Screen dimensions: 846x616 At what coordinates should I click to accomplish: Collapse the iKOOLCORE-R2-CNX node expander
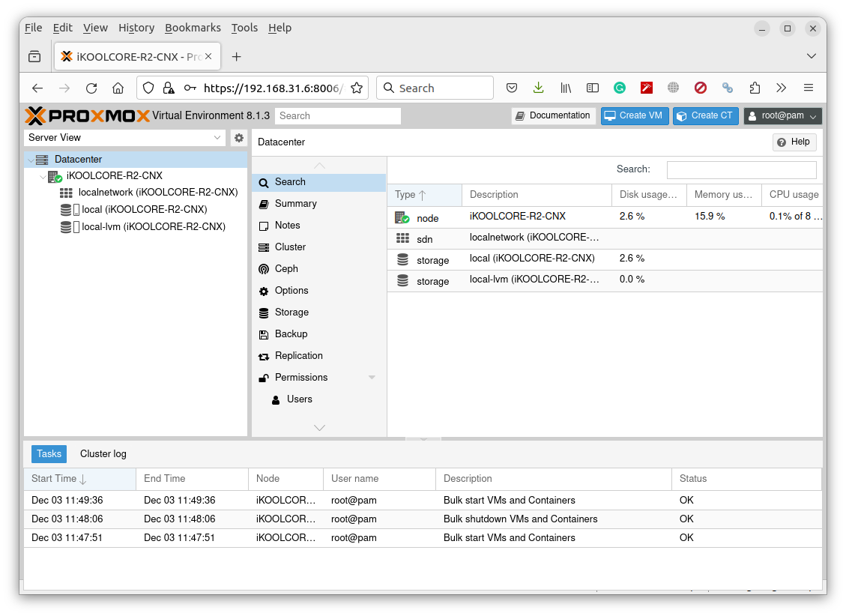tap(43, 176)
